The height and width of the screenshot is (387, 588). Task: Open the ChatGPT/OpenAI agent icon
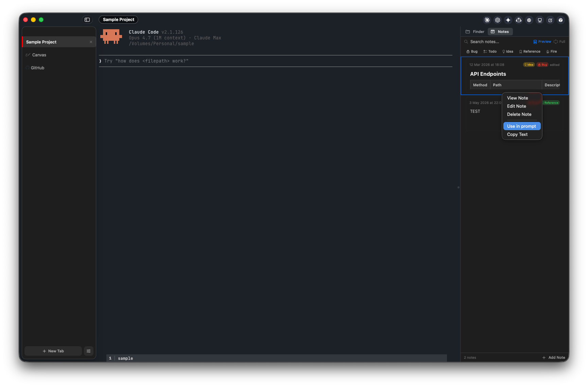coord(498,20)
